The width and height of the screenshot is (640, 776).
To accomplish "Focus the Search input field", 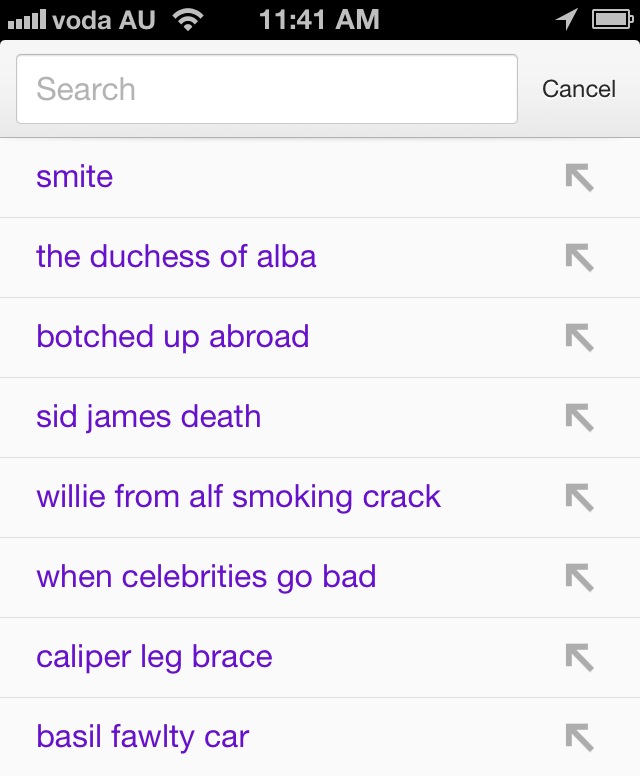I will pyautogui.click(x=267, y=89).
